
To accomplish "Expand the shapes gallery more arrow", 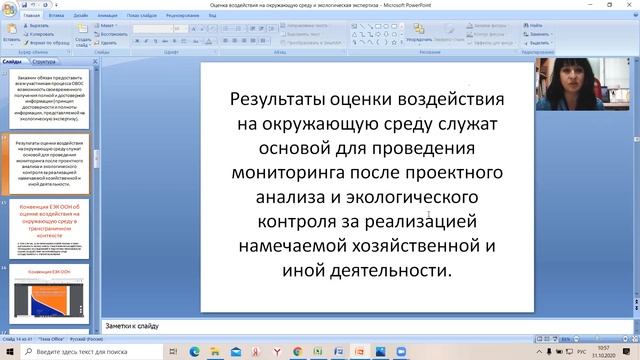I will [x=402, y=42].
